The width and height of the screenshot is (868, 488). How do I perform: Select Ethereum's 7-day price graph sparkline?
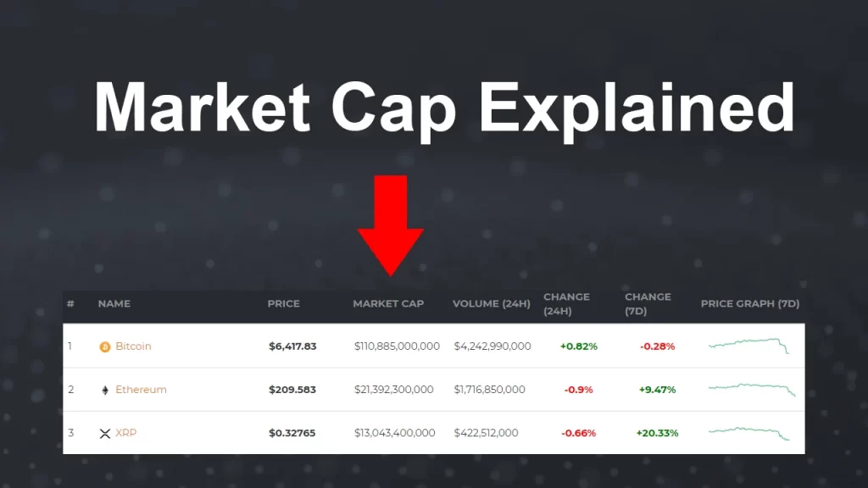coord(749,390)
